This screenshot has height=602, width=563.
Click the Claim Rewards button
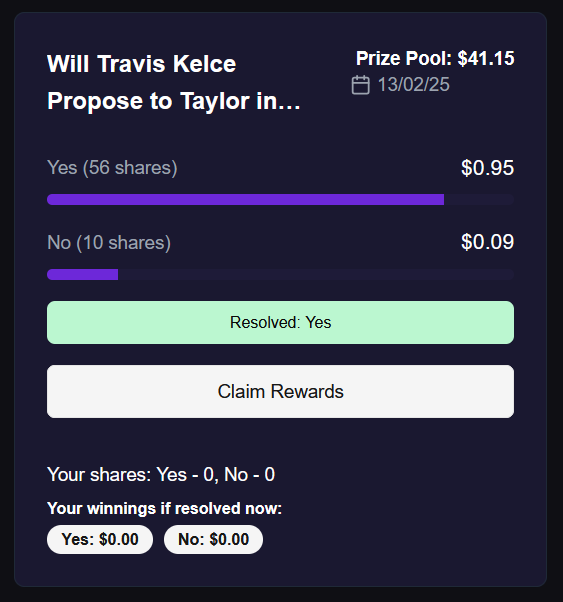[280, 391]
